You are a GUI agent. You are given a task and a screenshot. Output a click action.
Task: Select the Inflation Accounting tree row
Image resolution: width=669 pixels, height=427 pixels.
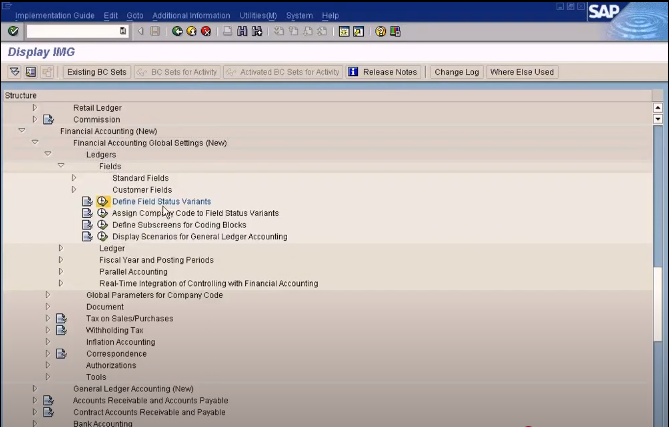click(121, 342)
